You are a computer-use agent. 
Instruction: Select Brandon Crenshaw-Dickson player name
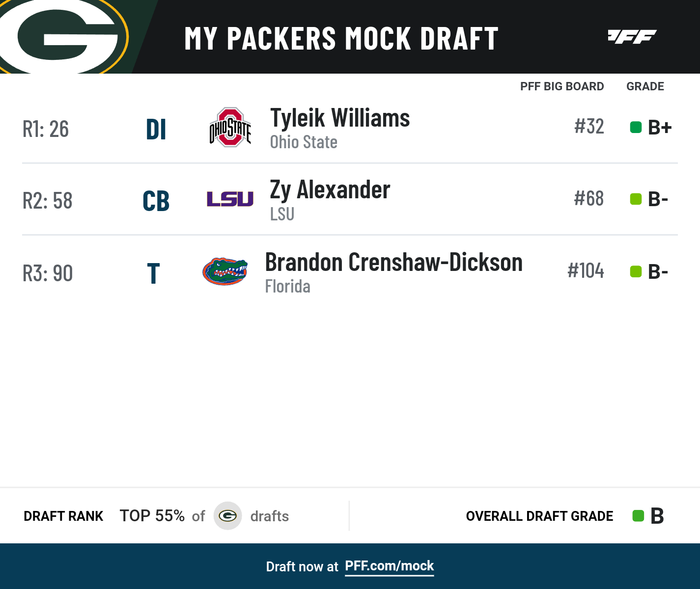(x=393, y=262)
